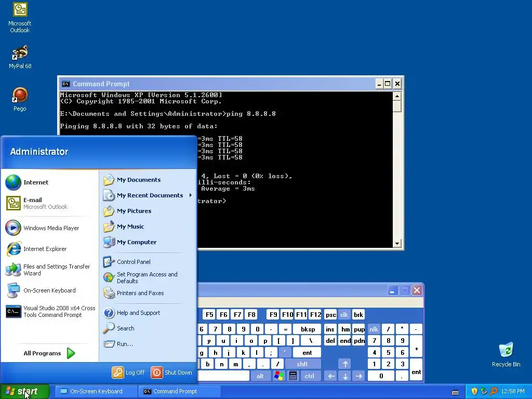Screen dimensions: 532x399
Task: Click the keyboard icon in taskbar tray
Action: [x=455, y=392]
